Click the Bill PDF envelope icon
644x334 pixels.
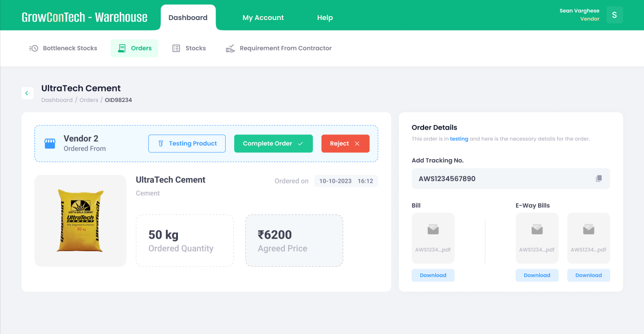433,230
